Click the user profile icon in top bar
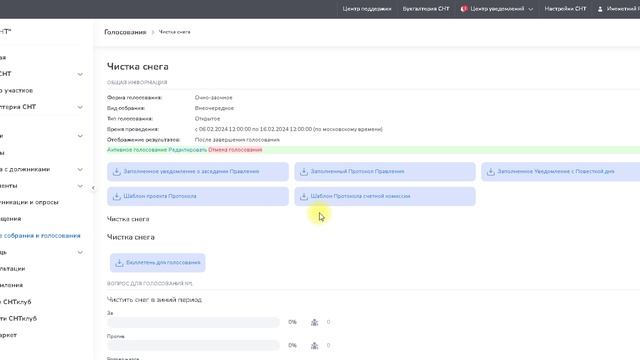 [600, 9]
